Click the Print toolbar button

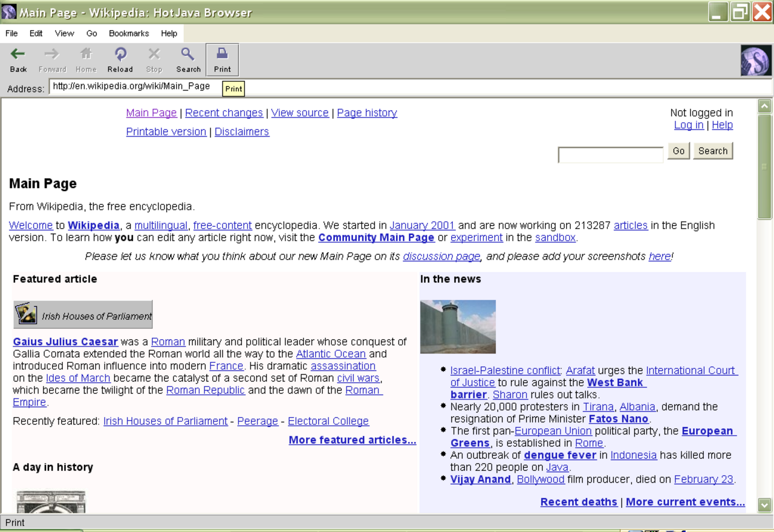(x=222, y=59)
